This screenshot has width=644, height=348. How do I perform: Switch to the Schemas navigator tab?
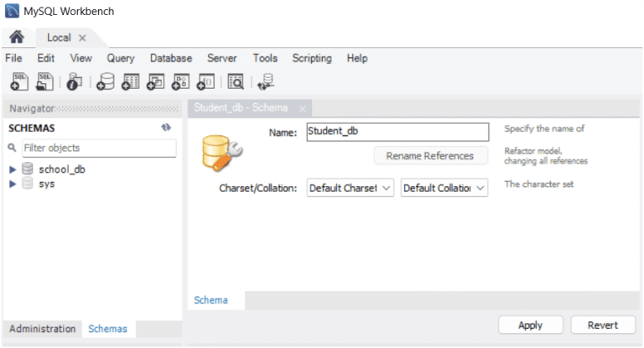[107, 329]
